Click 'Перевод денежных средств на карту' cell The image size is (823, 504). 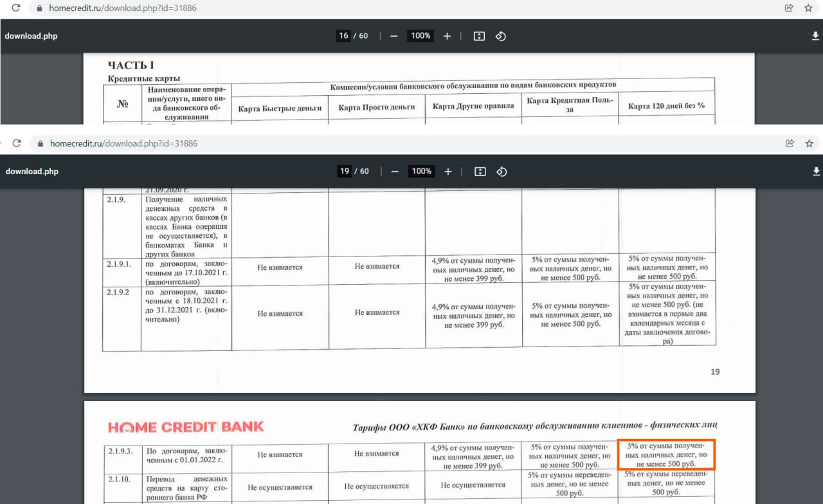(x=186, y=488)
